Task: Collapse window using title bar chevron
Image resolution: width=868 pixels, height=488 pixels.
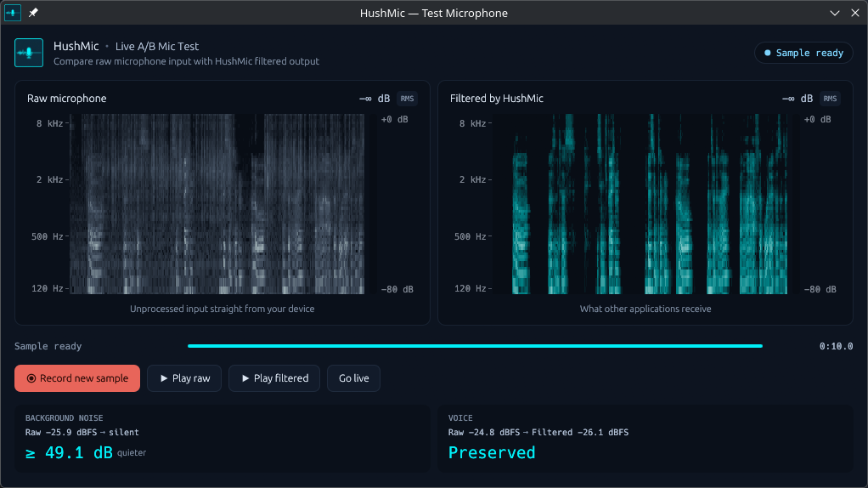Action: pyautogui.click(x=835, y=13)
